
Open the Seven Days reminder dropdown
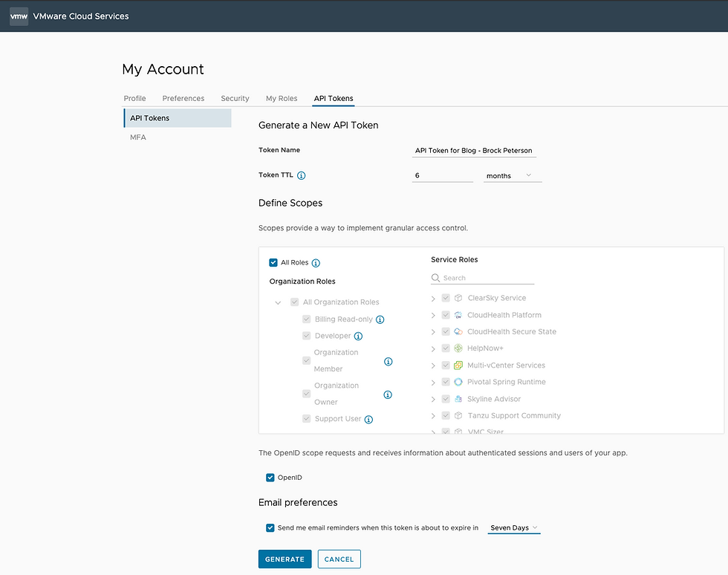pos(514,527)
